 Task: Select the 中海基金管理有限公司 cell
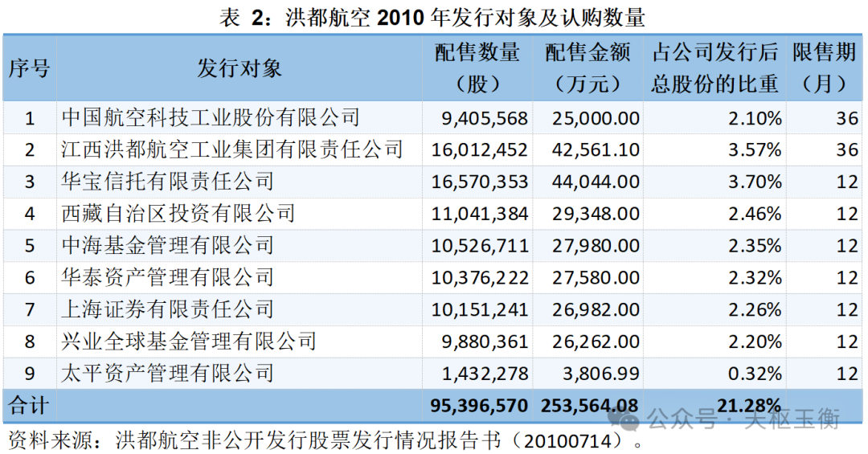pyautogui.click(x=168, y=245)
